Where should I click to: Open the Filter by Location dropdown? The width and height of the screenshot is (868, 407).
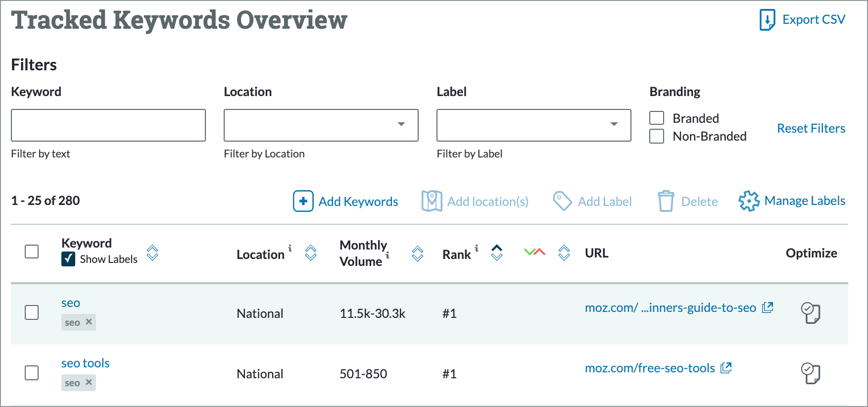click(321, 125)
